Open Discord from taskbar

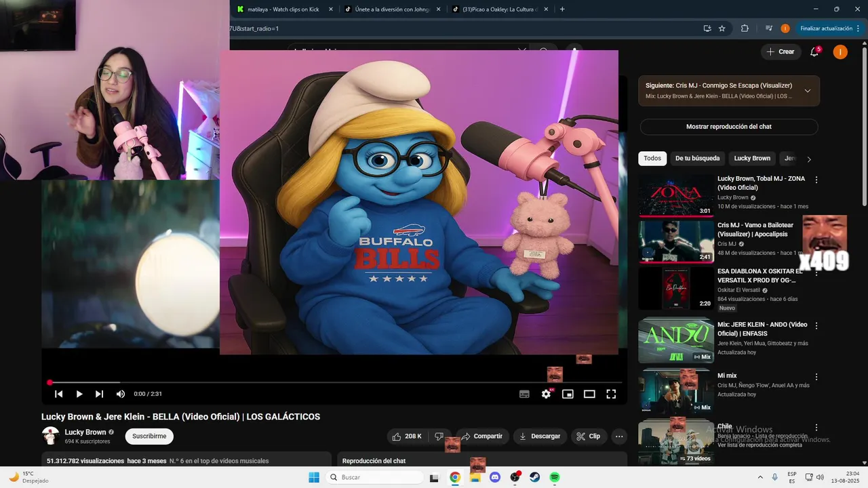(x=495, y=477)
